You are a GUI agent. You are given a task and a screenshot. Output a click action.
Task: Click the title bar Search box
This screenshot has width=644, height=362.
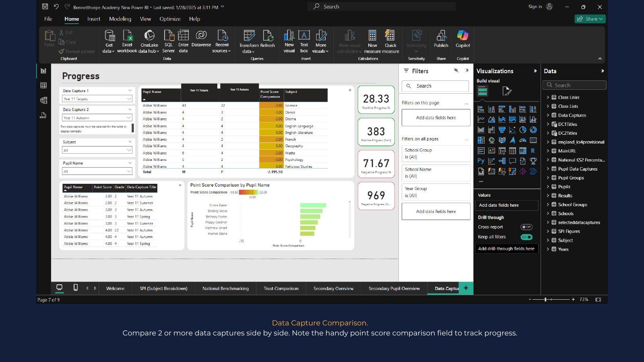382,6
